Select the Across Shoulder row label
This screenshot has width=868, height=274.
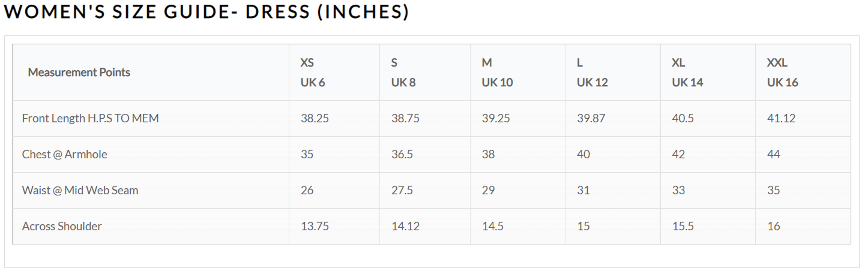62,226
